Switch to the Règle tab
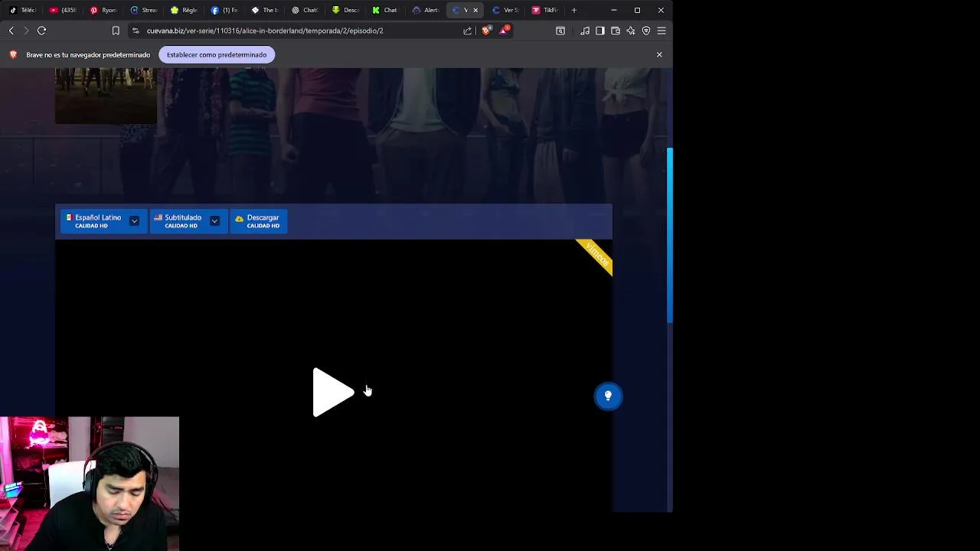This screenshot has height=551, width=980. [185, 10]
